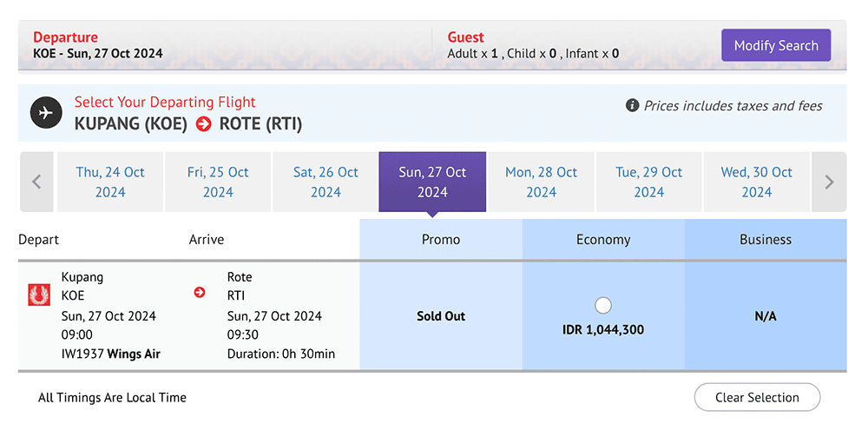Click the info icon beside price notice
868x437 pixels.
[632, 105]
